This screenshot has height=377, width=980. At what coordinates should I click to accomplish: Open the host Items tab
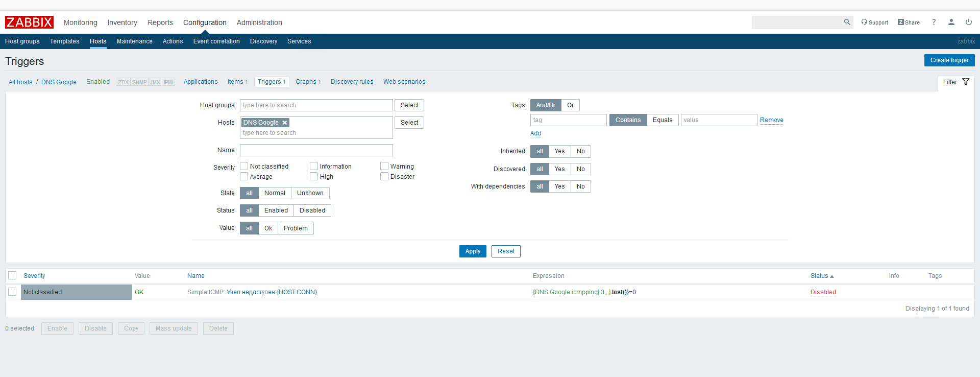pos(238,82)
